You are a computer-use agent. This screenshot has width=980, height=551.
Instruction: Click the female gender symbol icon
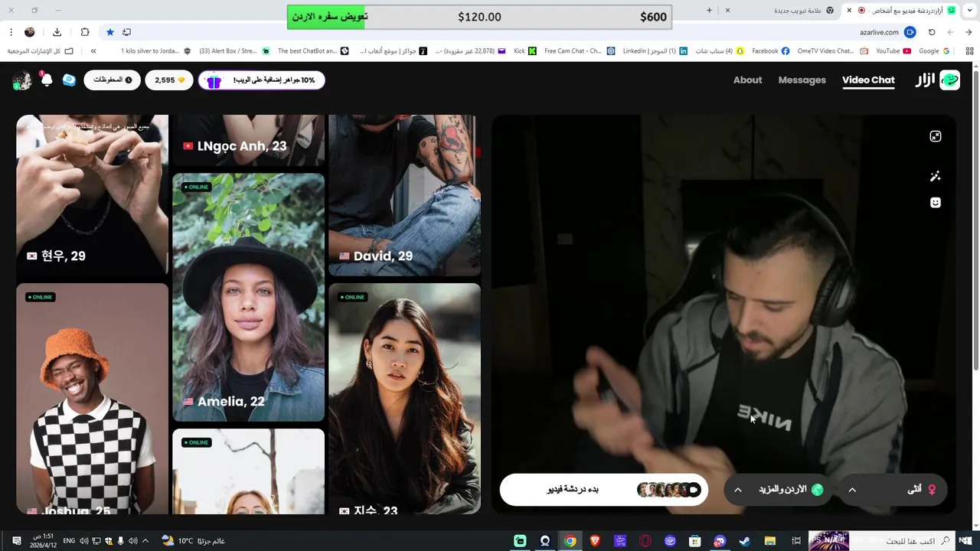[x=932, y=490]
